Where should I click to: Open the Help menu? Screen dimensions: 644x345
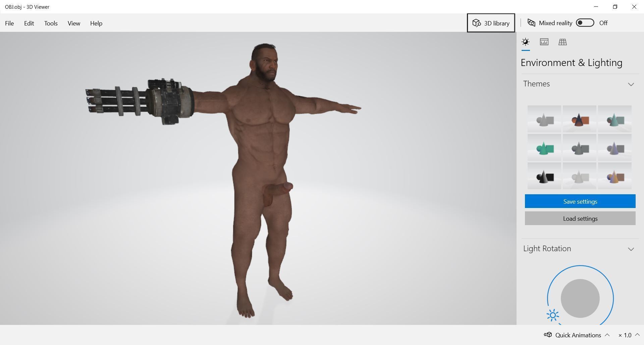click(96, 23)
